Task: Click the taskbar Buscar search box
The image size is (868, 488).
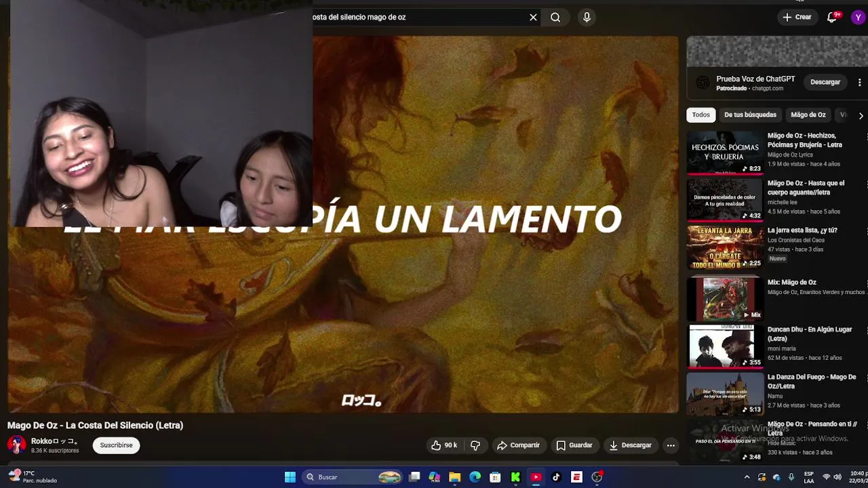Action: point(353,477)
